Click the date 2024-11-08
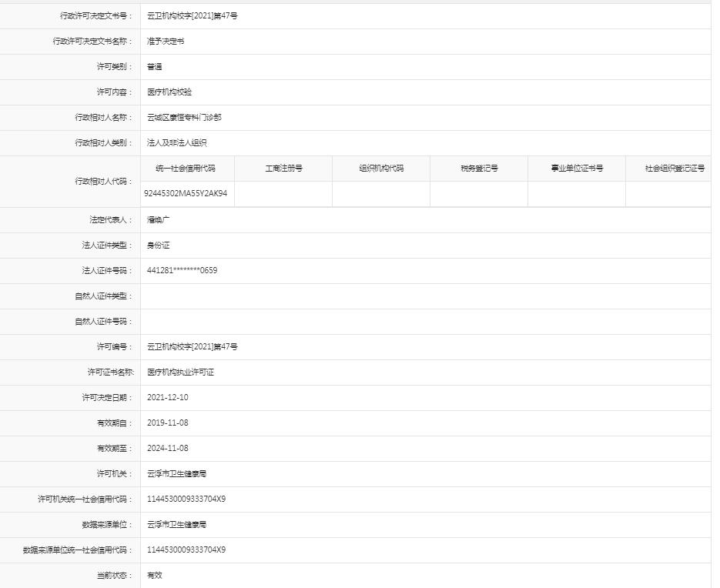Image resolution: width=720 pixels, height=588 pixels. point(168,449)
